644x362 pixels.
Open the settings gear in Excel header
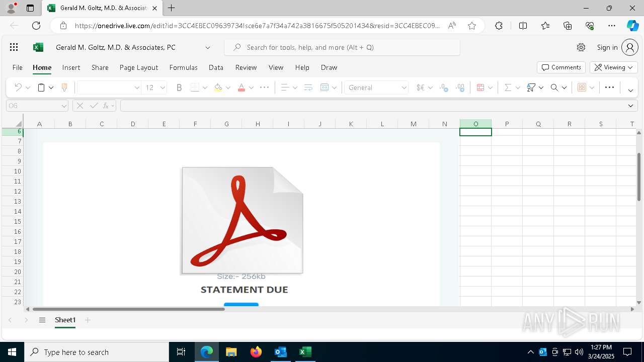click(x=581, y=47)
